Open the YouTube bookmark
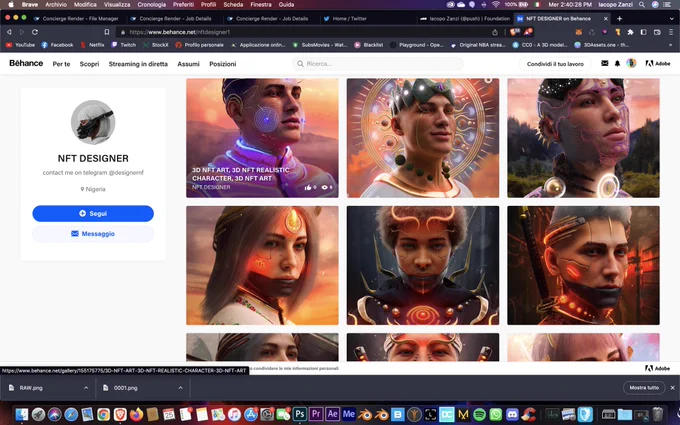 pyautogui.click(x=20, y=45)
